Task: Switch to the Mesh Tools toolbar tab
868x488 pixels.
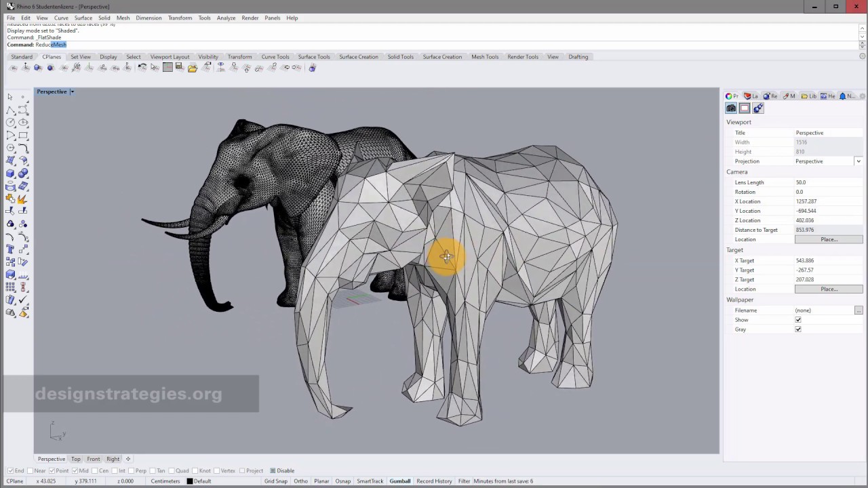Action: click(485, 57)
